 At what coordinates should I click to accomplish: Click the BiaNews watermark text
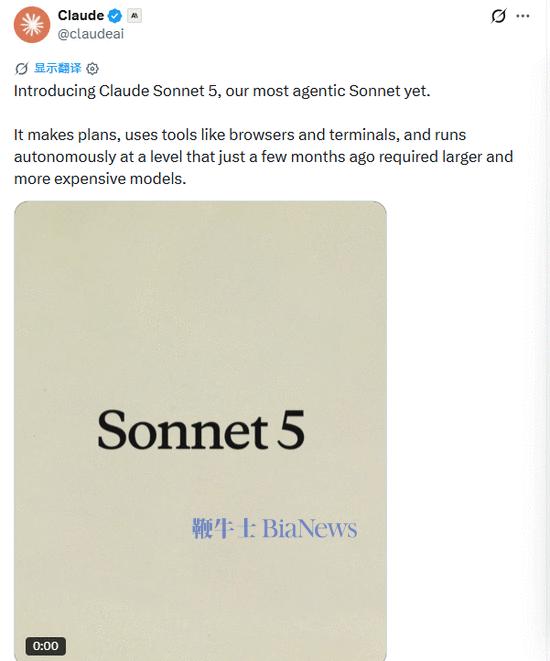310,528
